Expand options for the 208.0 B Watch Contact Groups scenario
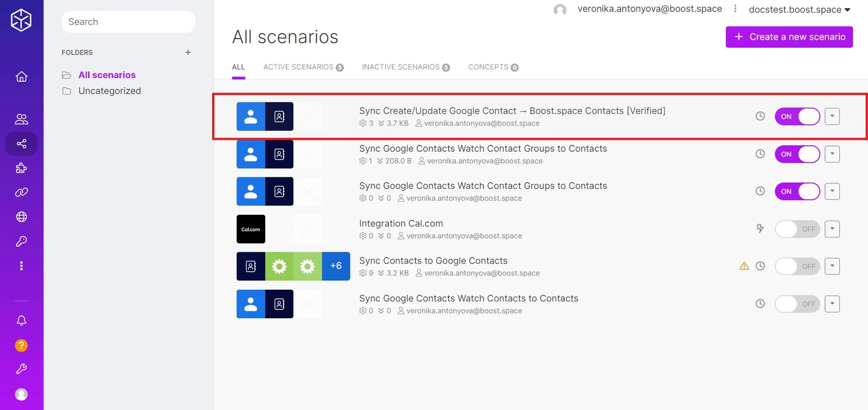 coord(832,154)
